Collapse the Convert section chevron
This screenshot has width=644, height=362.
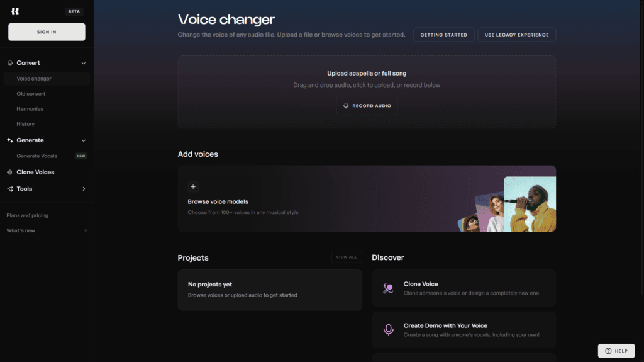tap(84, 63)
